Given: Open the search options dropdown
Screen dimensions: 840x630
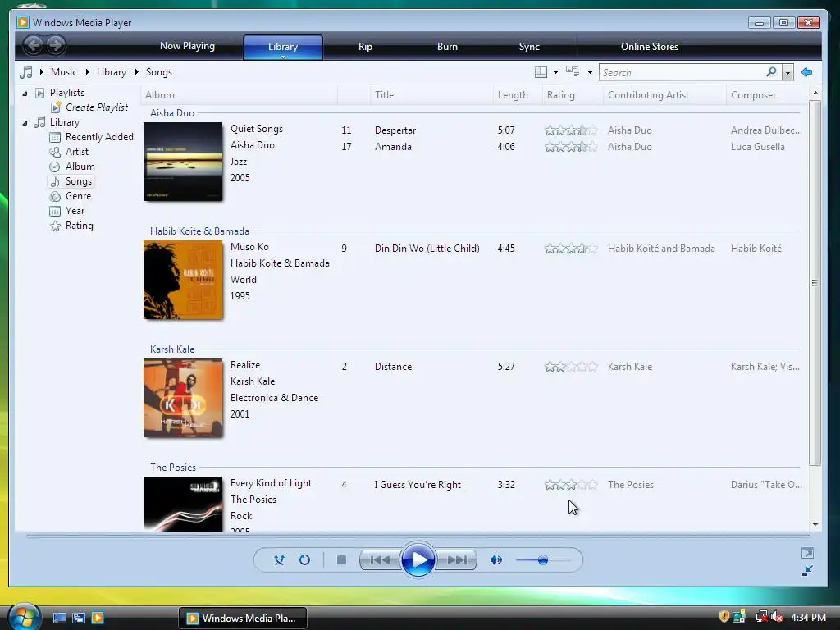Looking at the screenshot, I should coord(787,72).
